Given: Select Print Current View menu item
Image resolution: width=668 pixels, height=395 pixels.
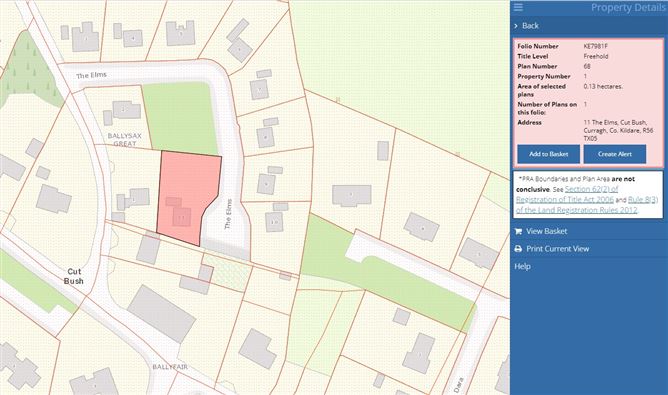Looking at the screenshot, I should tap(557, 249).
